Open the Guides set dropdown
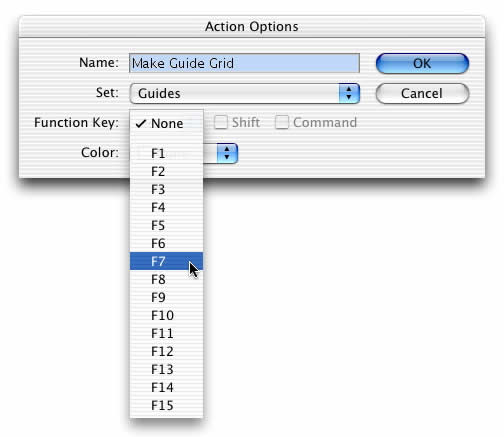This screenshot has width=504, height=437. pos(245,93)
